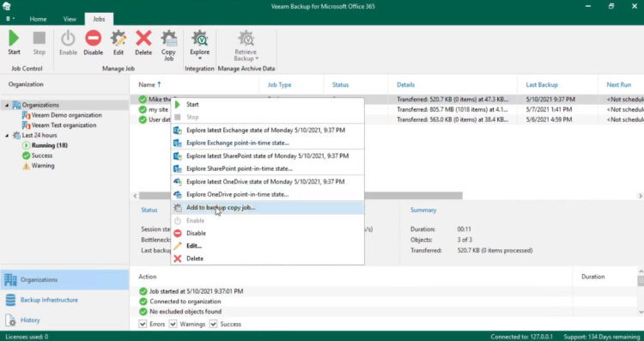Choose Delete in the context menu
The image size is (644, 341).
click(x=267, y=259)
